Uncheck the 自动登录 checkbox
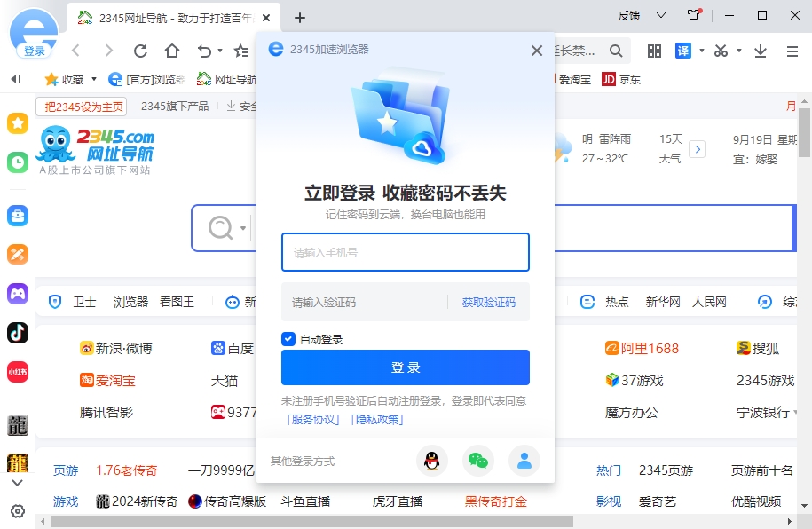812x529 pixels. click(288, 339)
